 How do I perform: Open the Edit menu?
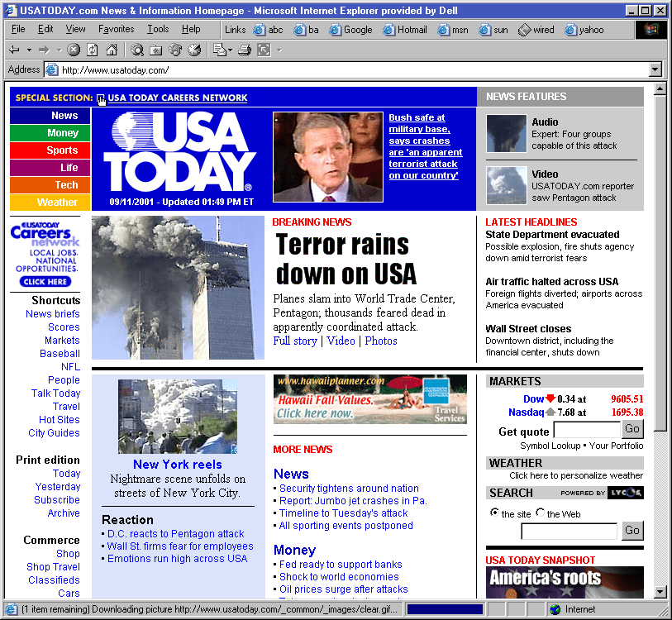point(45,29)
